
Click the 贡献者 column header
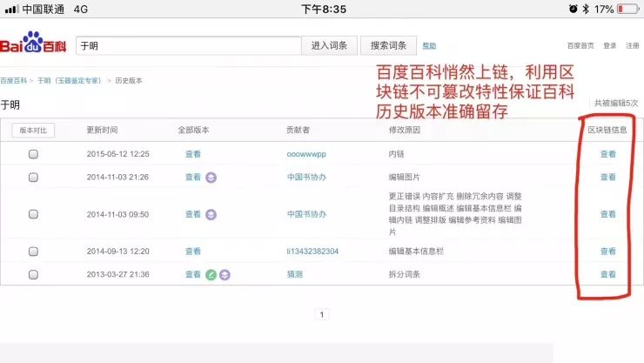coord(299,131)
